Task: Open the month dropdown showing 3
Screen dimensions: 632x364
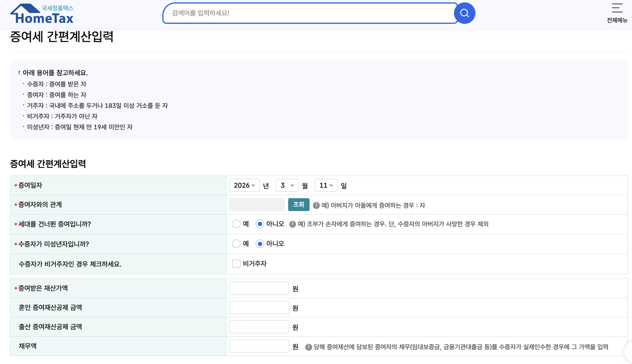Action: (x=287, y=185)
